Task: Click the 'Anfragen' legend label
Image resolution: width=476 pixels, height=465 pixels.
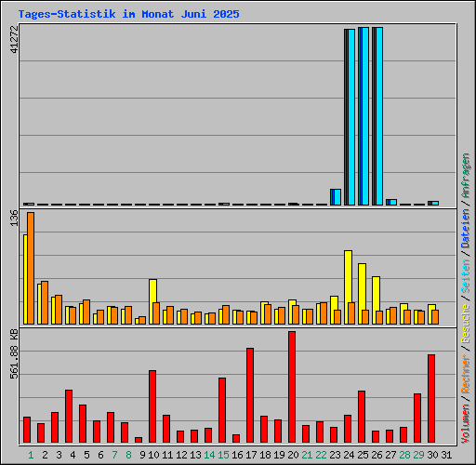Action: pos(466,176)
